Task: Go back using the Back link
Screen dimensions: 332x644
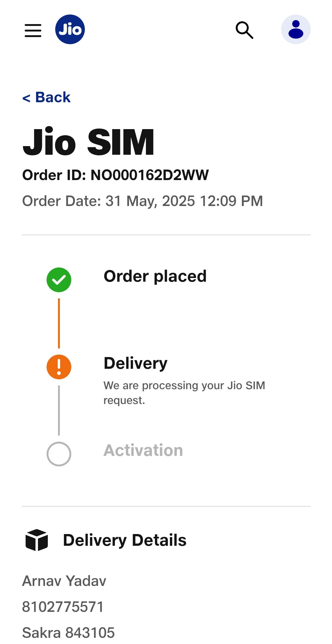Action: [47, 97]
